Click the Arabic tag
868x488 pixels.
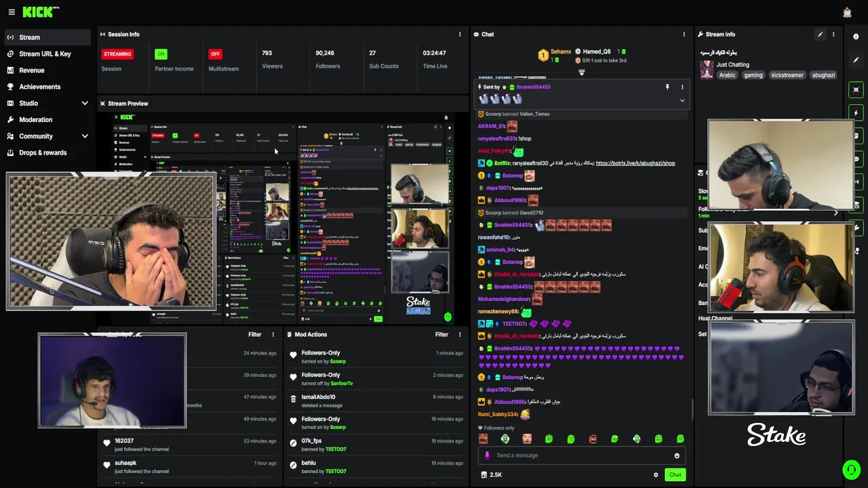pos(728,75)
